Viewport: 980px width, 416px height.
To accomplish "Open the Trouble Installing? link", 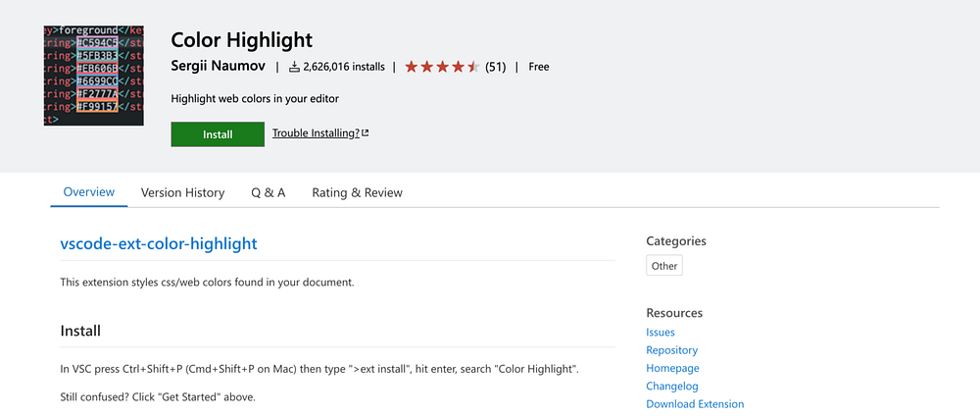I will pos(316,133).
